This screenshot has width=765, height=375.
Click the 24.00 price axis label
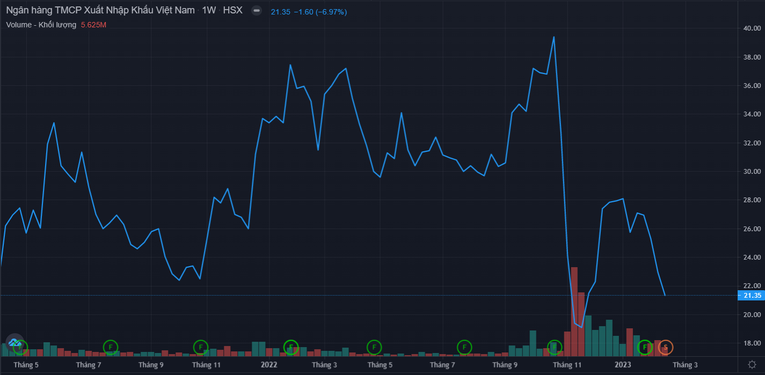click(x=753, y=257)
